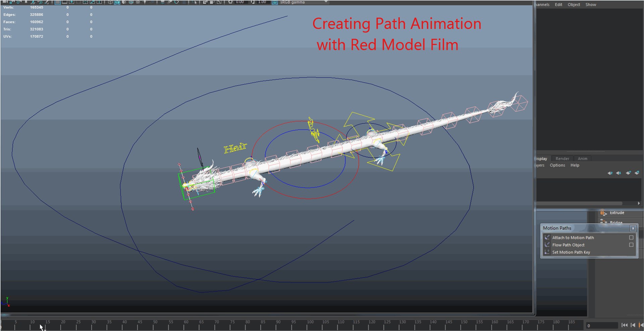644x331 pixels.
Task: Go to start of playback range
Action: (624, 325)
